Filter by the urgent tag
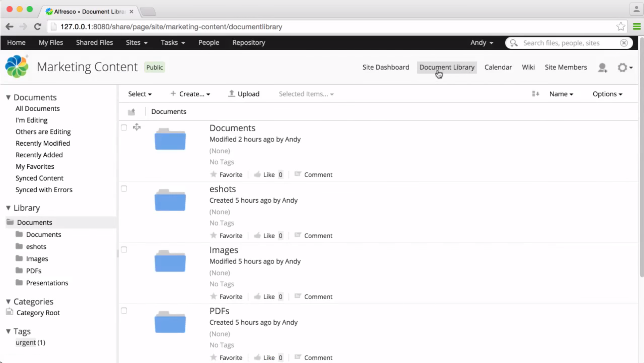This screenshot has width=644, height=363. [x=26, y=342]
